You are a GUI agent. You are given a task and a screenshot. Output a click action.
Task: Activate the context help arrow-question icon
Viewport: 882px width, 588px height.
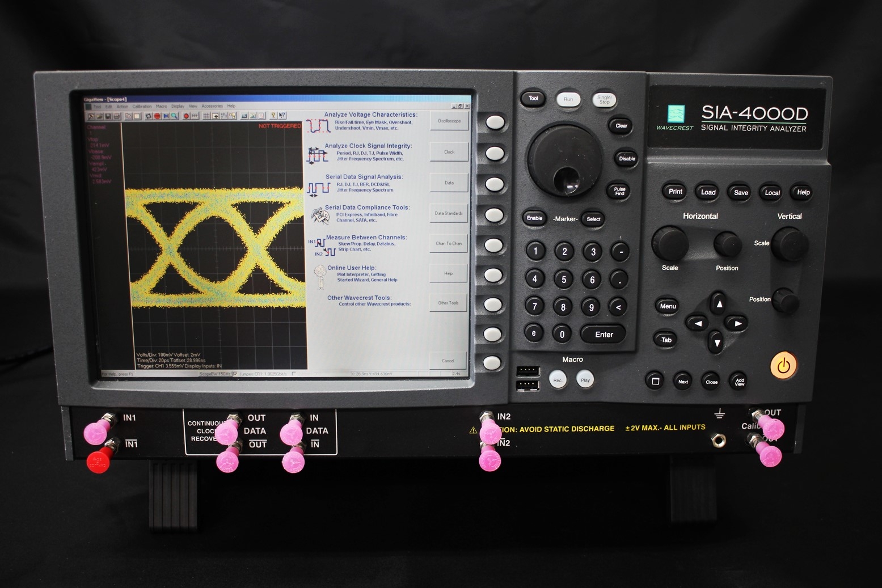282,116
